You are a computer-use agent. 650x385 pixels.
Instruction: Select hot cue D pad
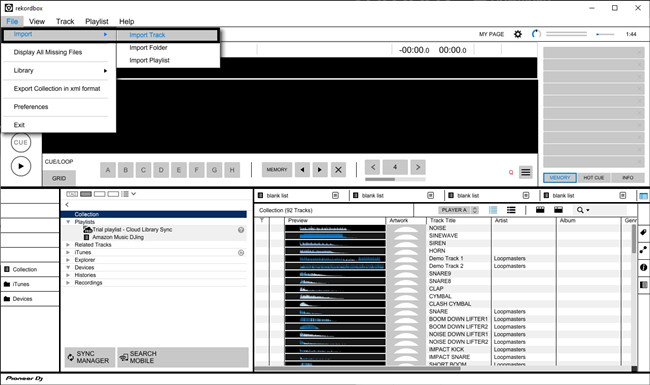coord(161,170)
